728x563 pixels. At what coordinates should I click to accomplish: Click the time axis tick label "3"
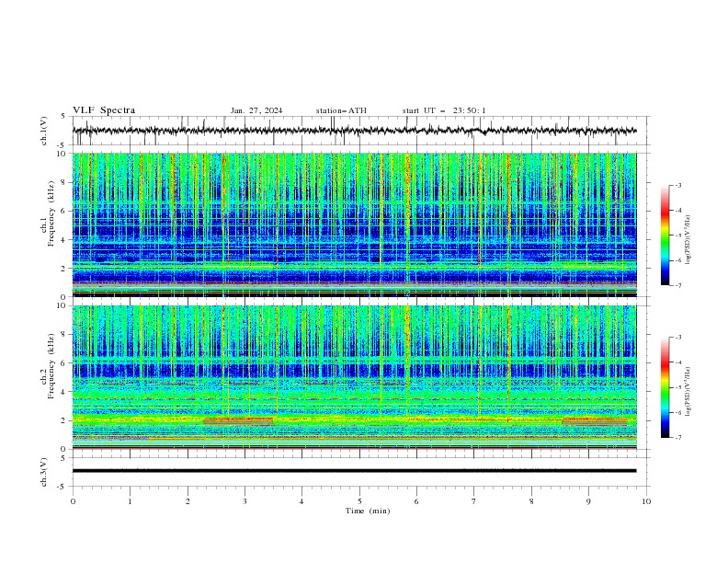click(245, 501)
